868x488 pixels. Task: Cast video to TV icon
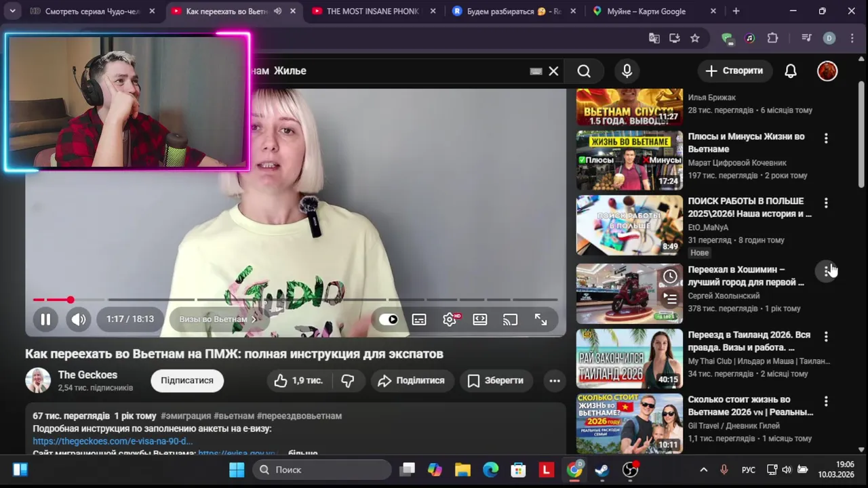tap(510, 319)
